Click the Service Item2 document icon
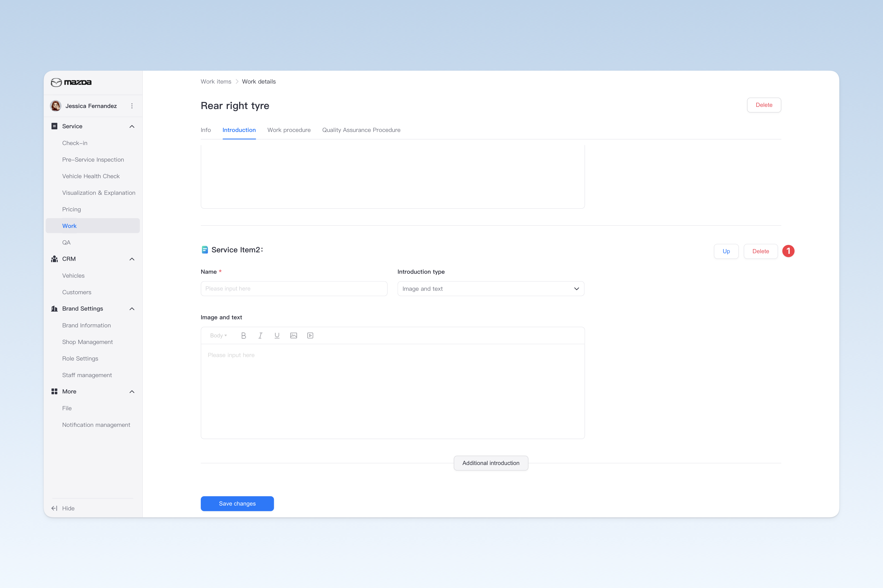Screen dimensions: 883x588 click(x=204, y=250)
